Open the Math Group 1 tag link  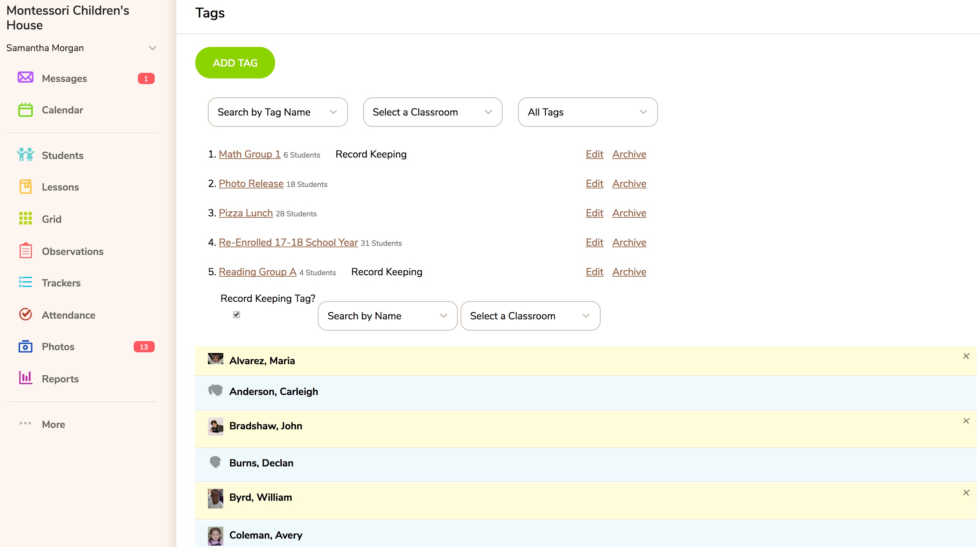click(x=250, y=154)
